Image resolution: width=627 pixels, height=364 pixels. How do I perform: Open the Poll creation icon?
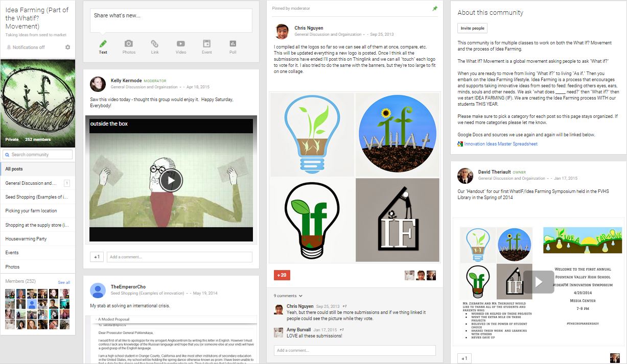[x=233, y=45]
